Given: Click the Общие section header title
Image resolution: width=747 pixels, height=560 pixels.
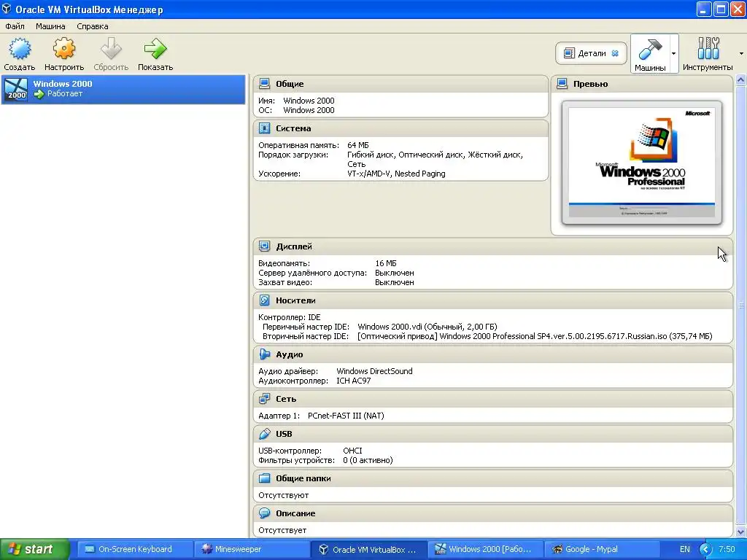Looking at the screenshot, I should click(290, 84).
